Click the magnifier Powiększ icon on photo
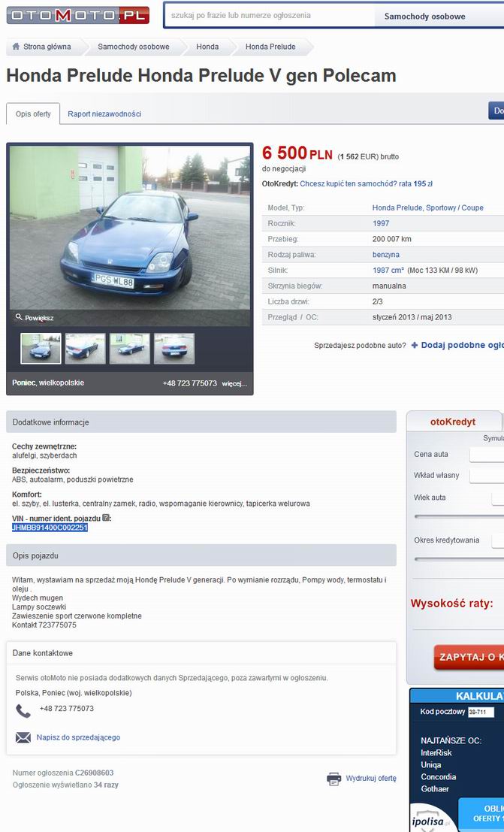Screen dimensions: 504x832 click(19, 316)
